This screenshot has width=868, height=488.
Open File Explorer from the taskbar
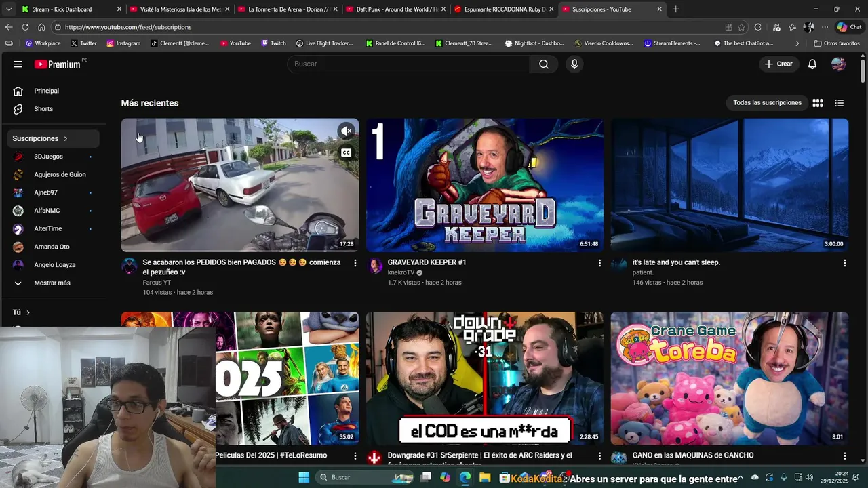click(485, 477)
